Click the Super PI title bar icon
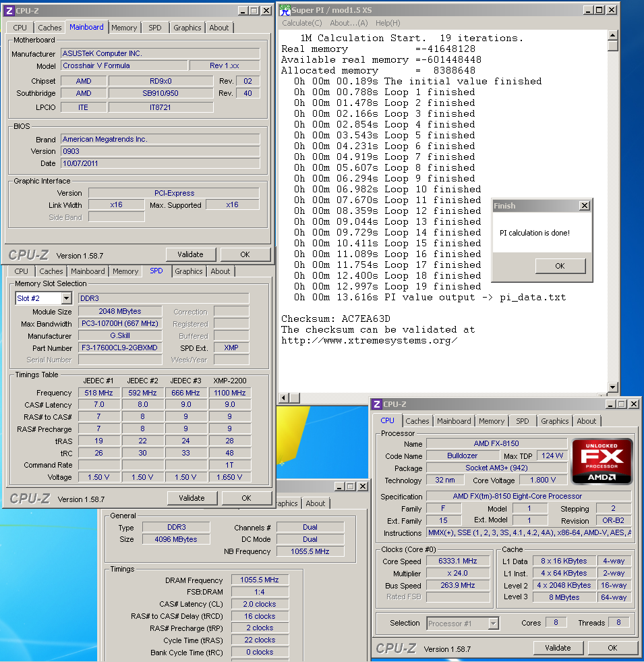Viewport: 644px width, 662px height. point(285,10)
